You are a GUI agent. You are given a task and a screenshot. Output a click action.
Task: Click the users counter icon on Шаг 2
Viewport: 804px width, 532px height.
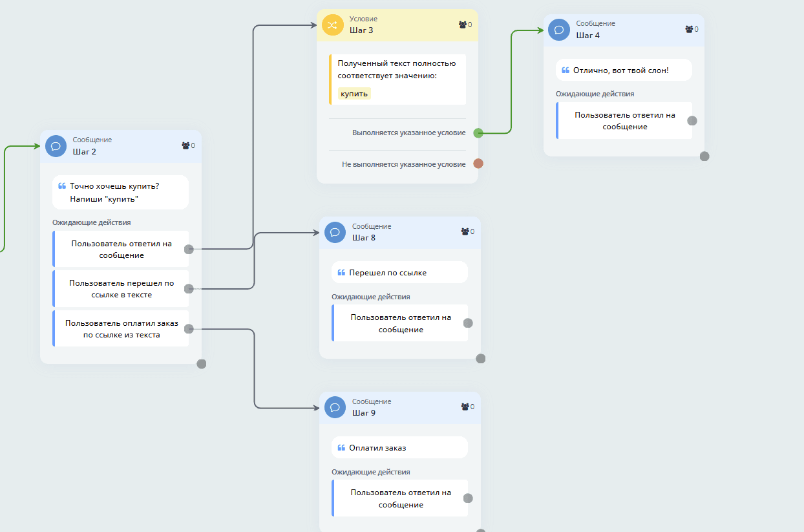[185, 145]
